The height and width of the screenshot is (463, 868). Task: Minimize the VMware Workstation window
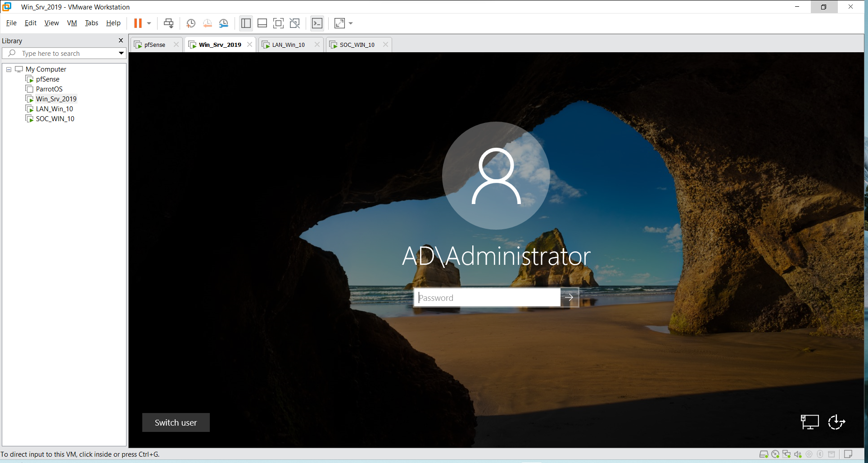797,7
